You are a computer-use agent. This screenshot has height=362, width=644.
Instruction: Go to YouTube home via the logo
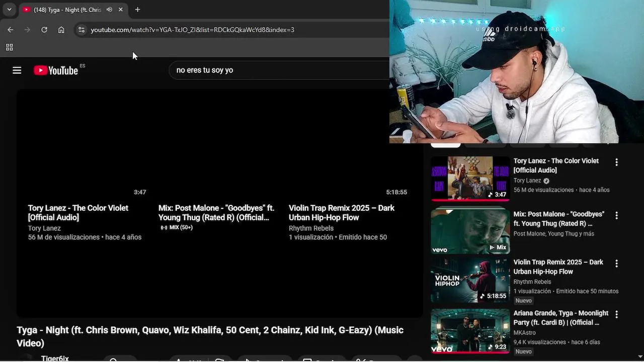(56, 70)
